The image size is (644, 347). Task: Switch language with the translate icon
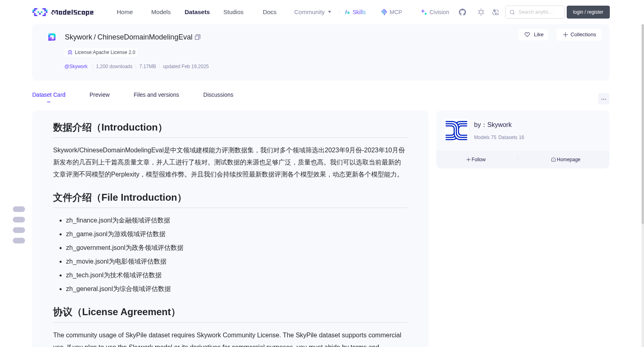click(495, 12)
